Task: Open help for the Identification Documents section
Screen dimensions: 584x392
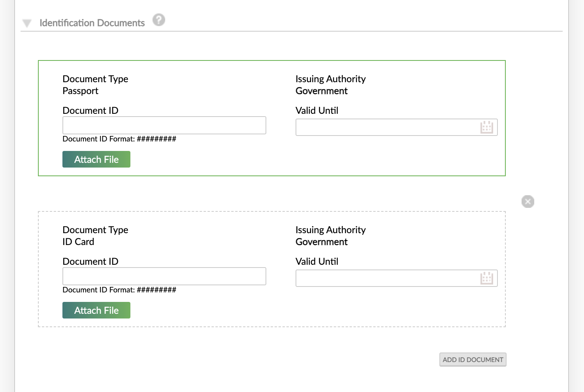Action: coord(158,20)
